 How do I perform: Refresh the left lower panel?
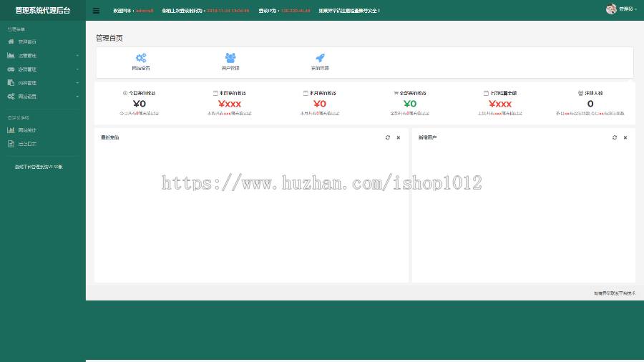click(x=388, y=137)
